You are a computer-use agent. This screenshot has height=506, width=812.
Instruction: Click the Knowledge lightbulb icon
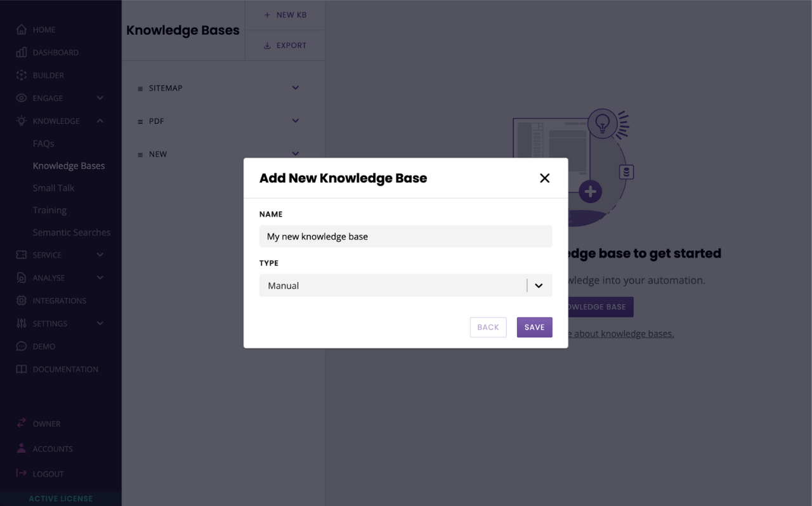tap(22, 121)
